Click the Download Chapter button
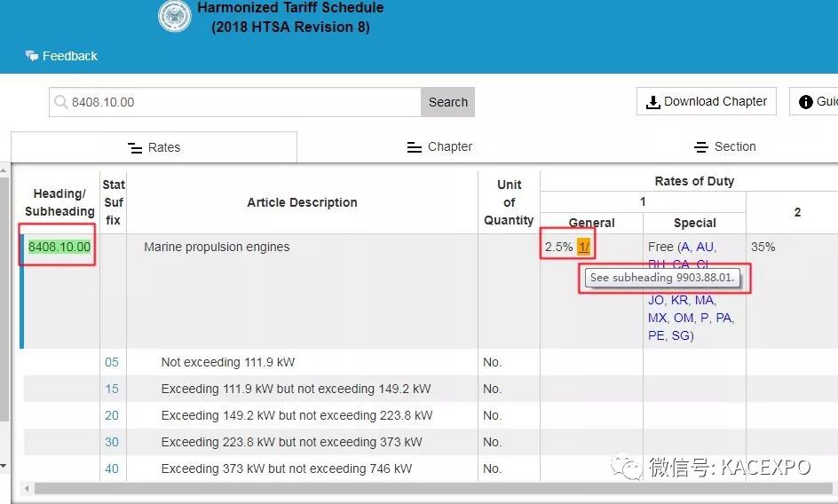838x504 pixels. (706, 101)
